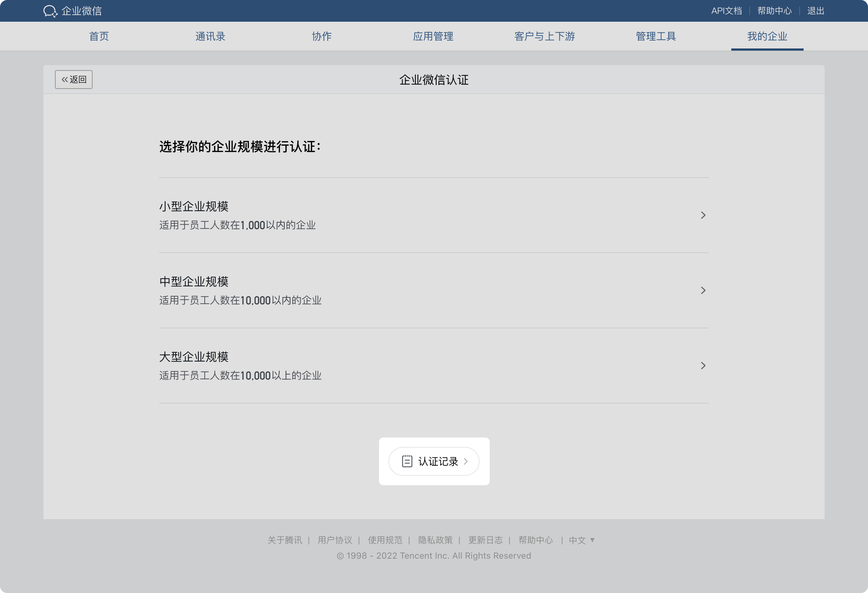Open the 客户与上下游 tab

(545, 36)
